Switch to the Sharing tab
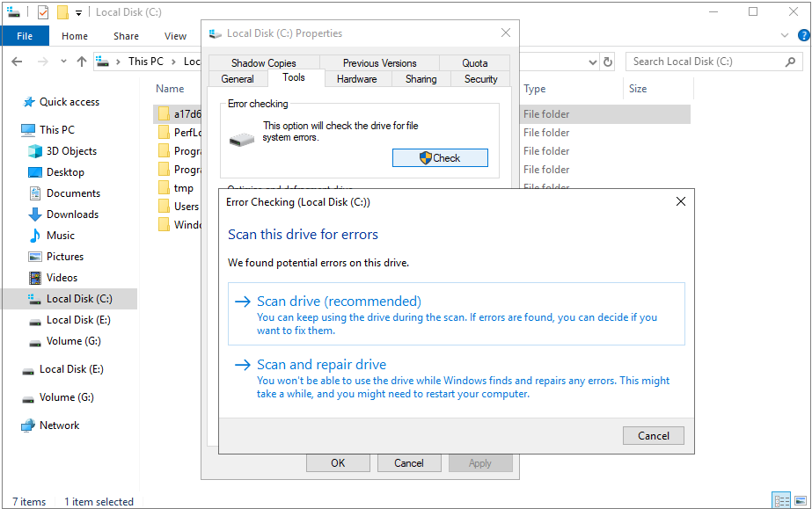The height and width of the screenshot is (509, 812). (421, 79)
